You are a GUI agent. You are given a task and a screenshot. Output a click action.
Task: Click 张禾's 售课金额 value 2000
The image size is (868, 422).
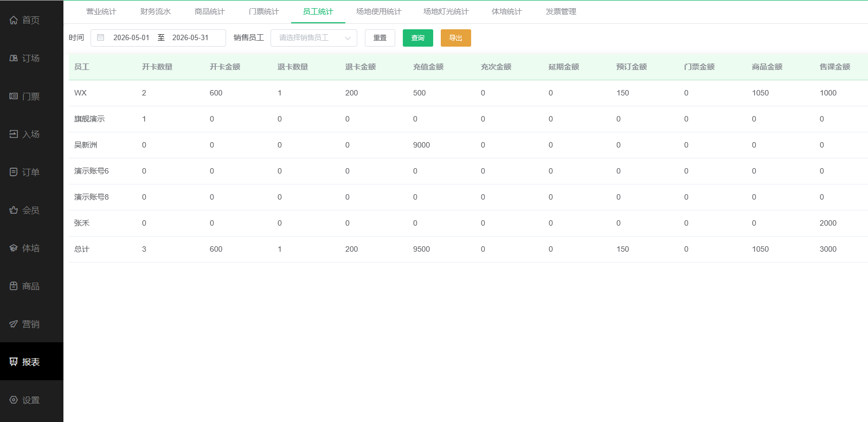828,223
